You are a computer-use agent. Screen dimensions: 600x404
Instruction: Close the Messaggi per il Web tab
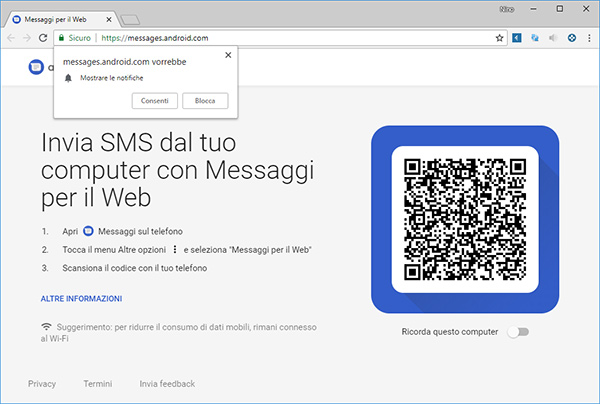click(109, 19)
